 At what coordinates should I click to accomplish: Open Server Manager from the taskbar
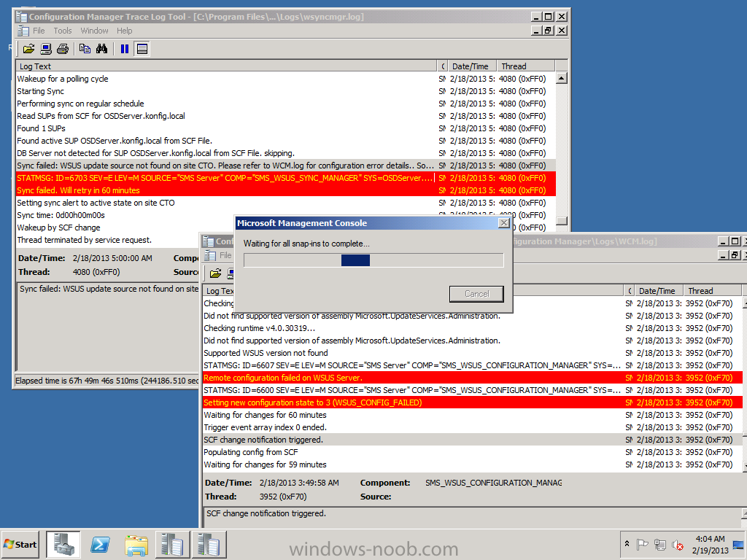coord(63,544)
